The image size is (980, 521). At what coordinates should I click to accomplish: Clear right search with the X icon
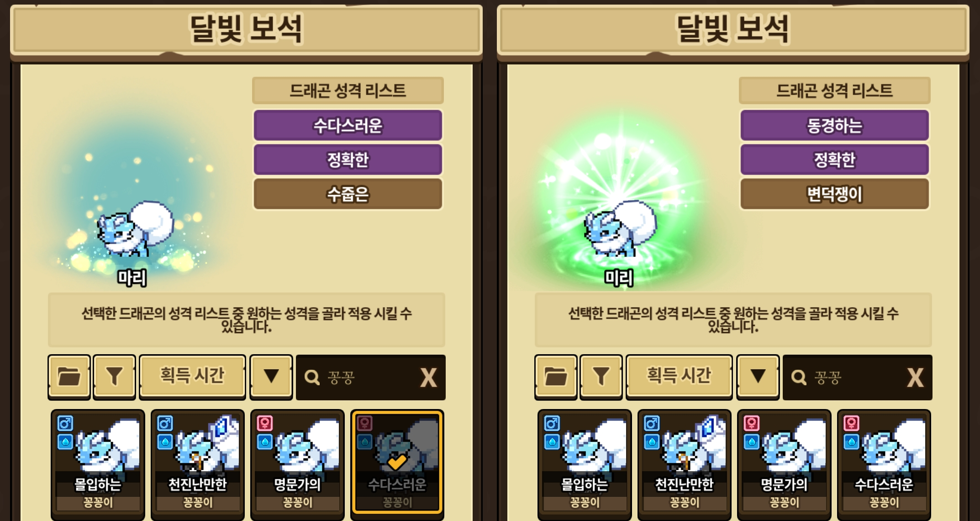click(x=915, y=378)
